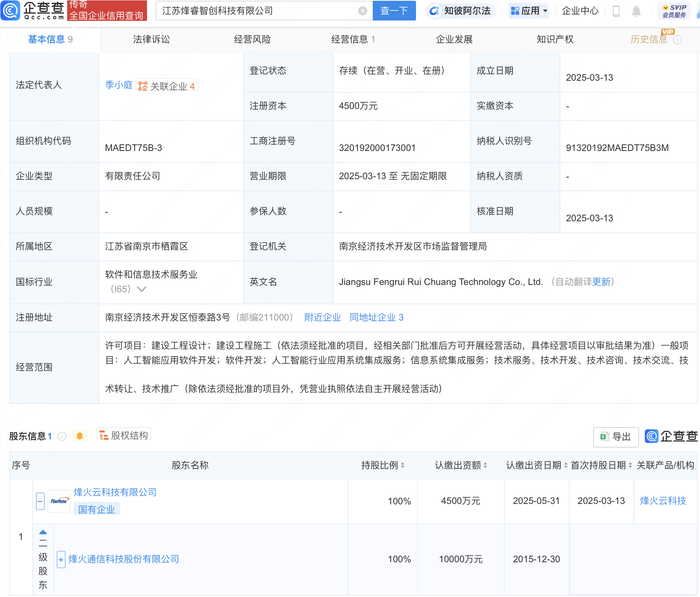Clear the search box text

tap(362, 11)
